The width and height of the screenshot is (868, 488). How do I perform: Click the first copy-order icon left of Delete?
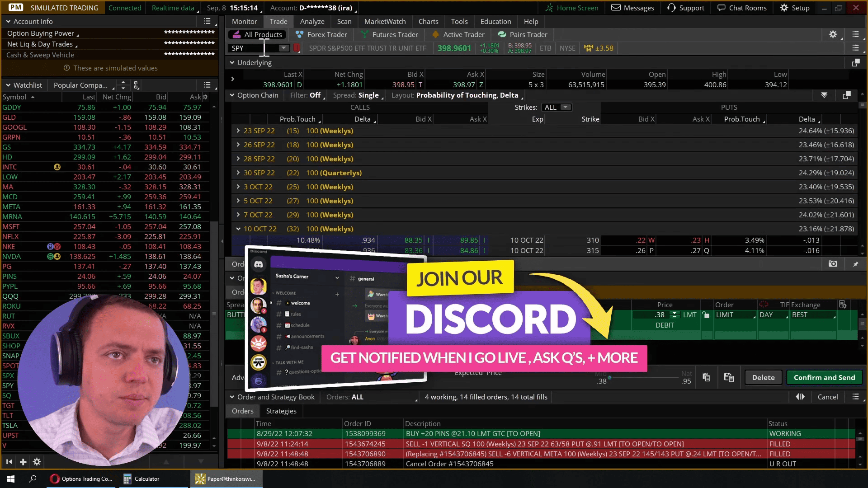tap(706, 377)
